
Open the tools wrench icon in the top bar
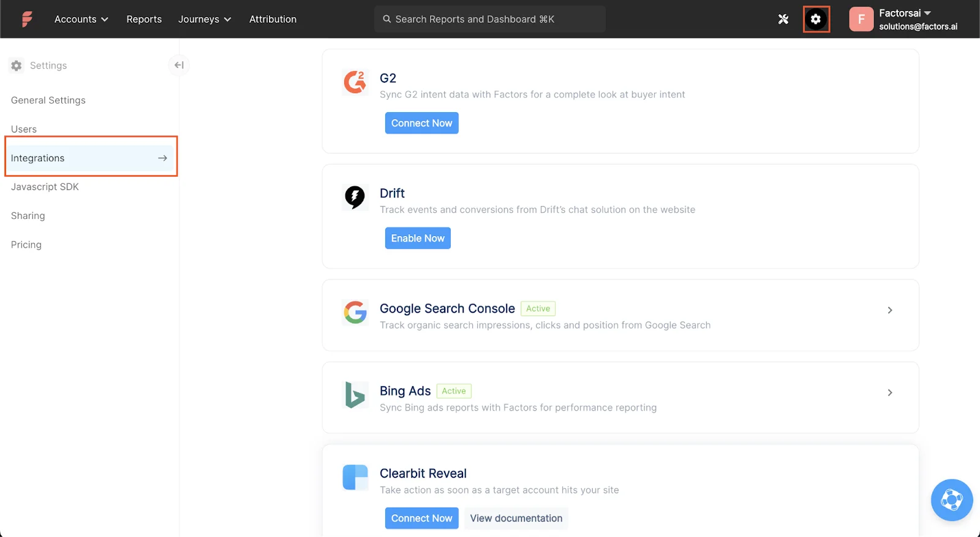pos(783,19)
